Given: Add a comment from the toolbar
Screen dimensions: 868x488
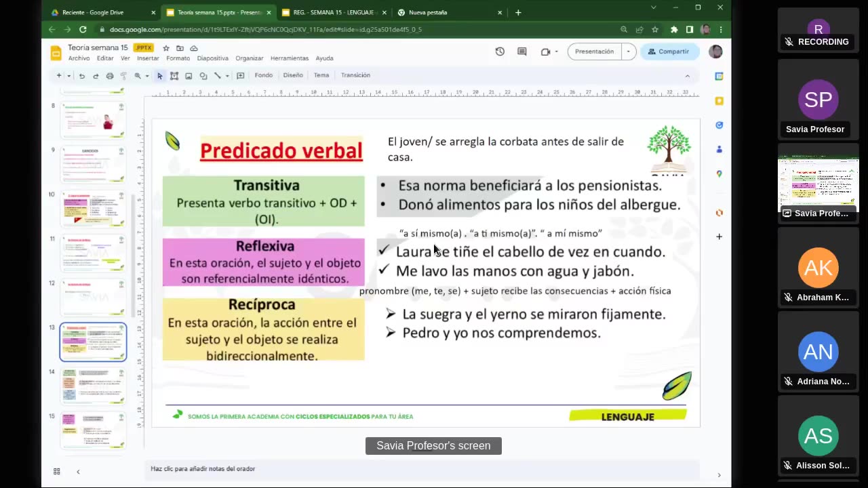Looking at the screenshot, I should (240, 76).
